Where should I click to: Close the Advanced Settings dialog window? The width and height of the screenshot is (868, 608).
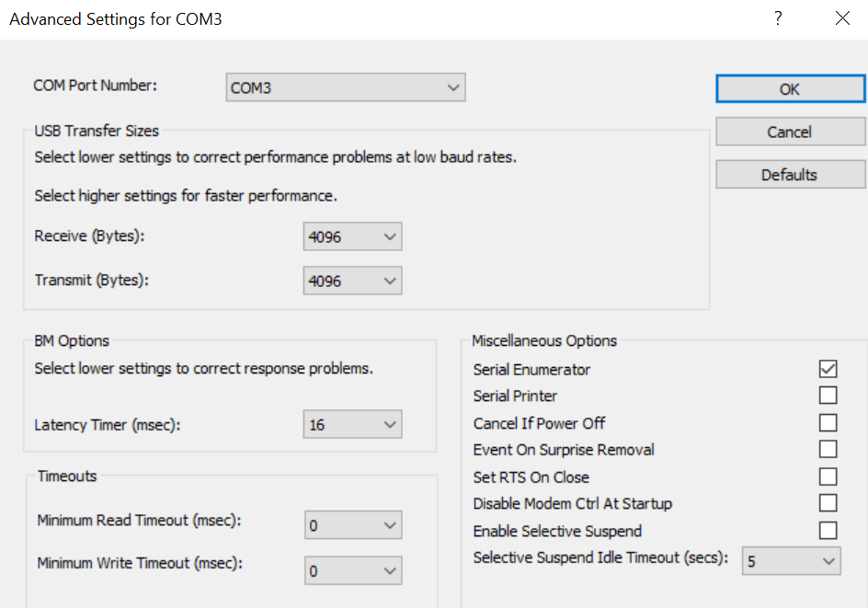(842, 18)
